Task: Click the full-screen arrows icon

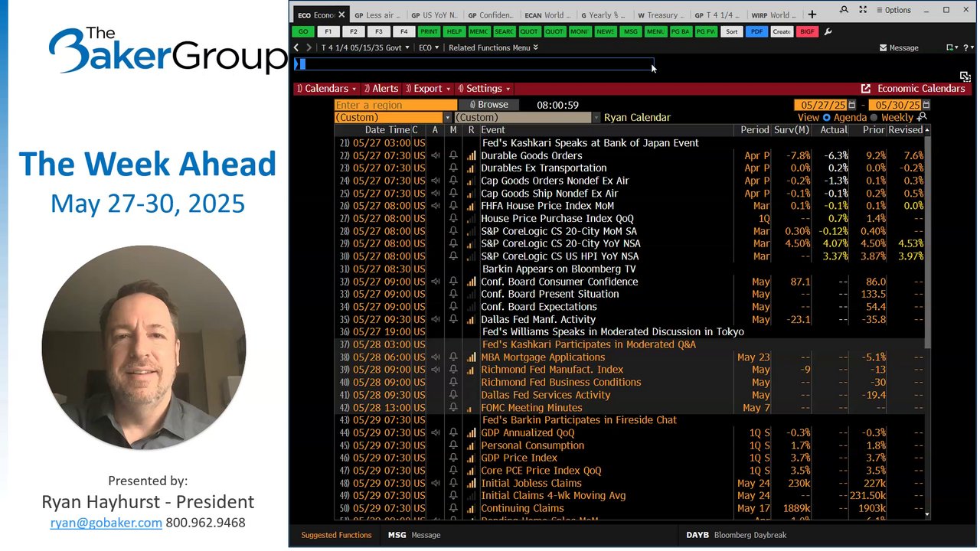Action: (x=863, y=10)
